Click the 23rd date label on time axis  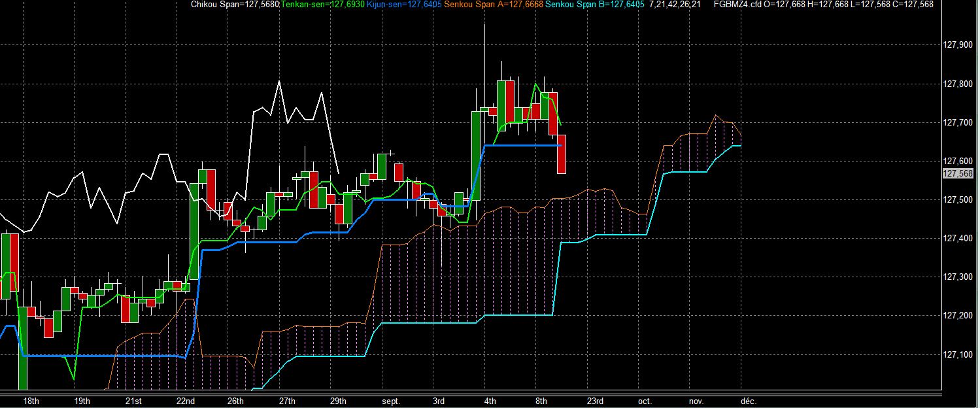(x=594, y=401)
